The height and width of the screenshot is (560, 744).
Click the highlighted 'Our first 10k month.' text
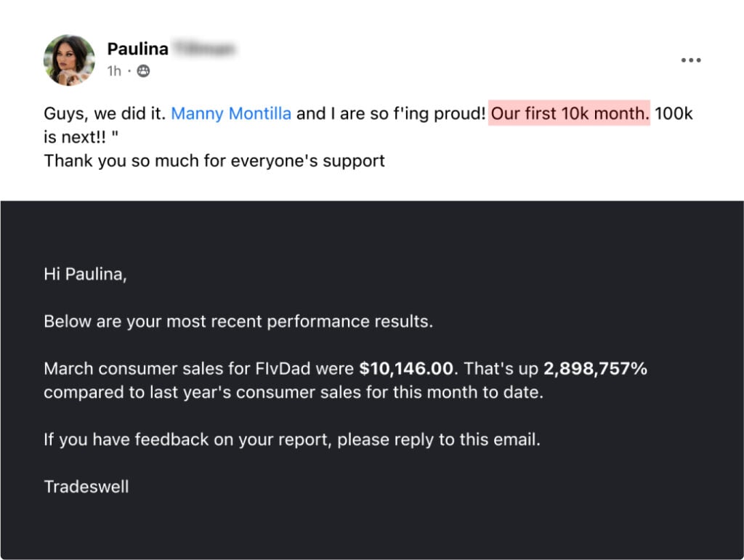[570, 113]
